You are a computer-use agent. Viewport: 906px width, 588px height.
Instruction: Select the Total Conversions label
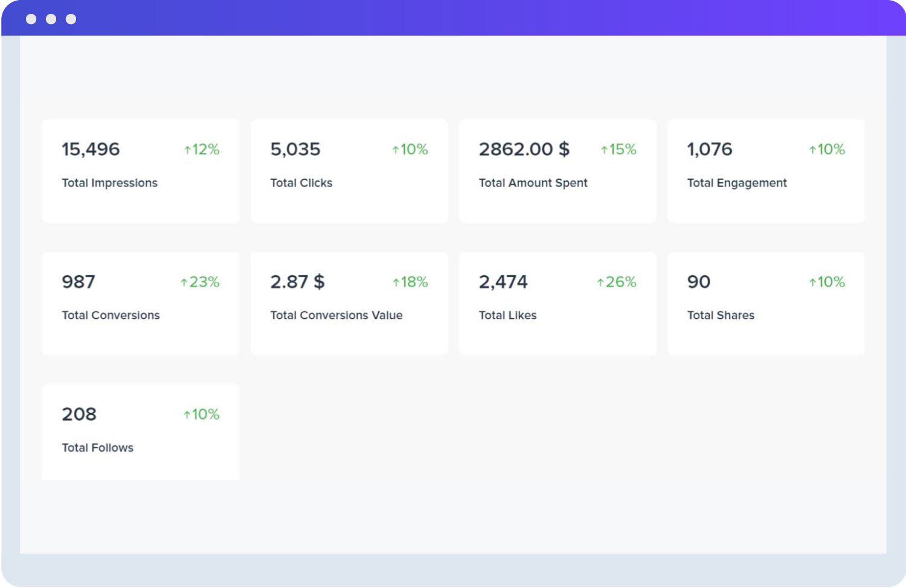point(111,315)
